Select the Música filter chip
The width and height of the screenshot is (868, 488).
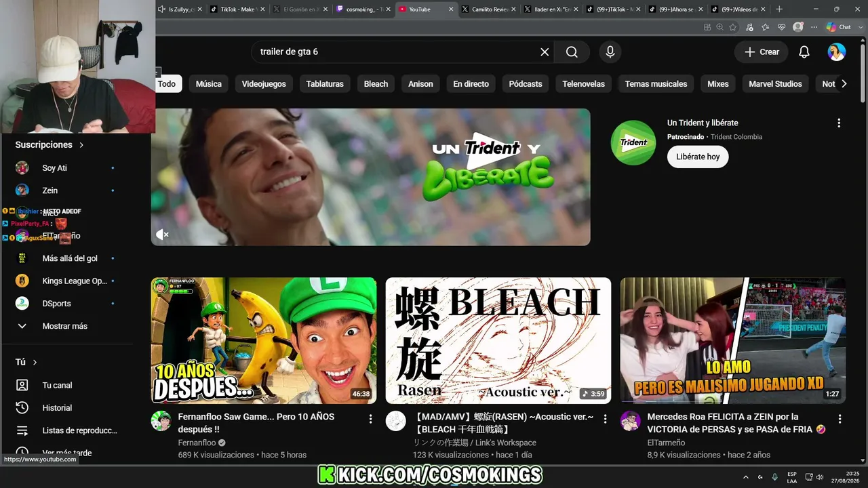[209, 84]
